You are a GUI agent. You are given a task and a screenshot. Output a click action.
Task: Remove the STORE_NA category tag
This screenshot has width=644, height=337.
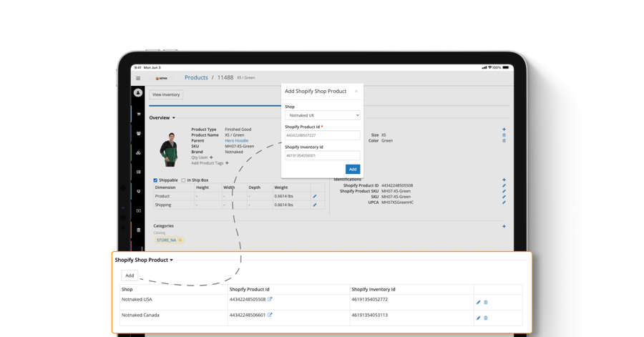(x=180, y=240)
